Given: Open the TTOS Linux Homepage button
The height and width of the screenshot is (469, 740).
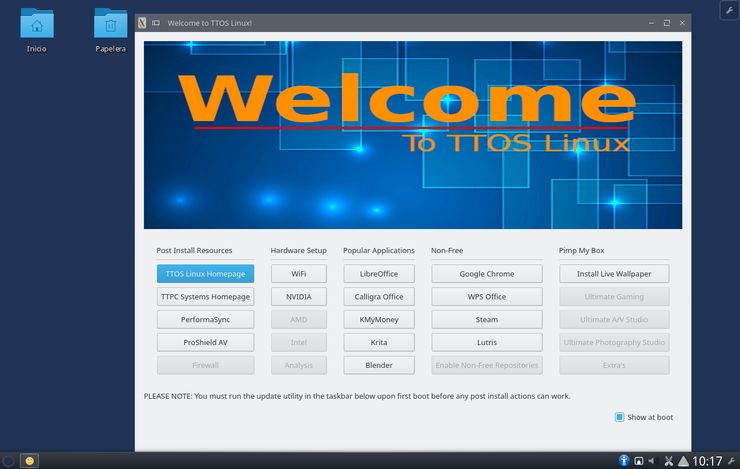Looking at the screenshot, I should 205,274.
